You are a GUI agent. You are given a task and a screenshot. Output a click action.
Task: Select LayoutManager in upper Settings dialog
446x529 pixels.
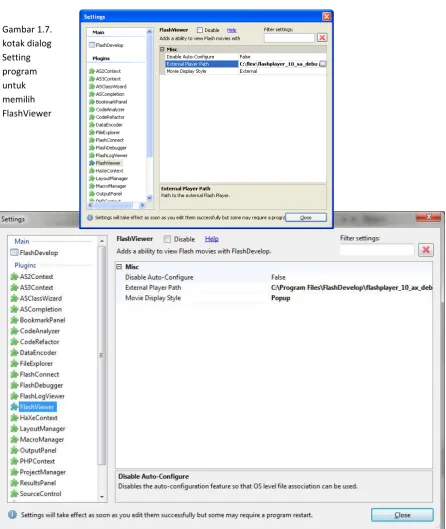point(108,178)
